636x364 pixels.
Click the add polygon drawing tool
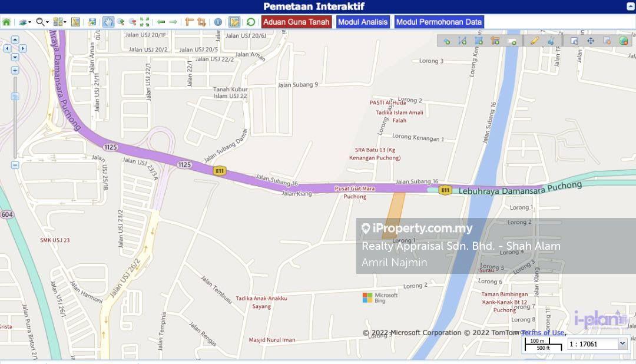click(x=479, y=41)
